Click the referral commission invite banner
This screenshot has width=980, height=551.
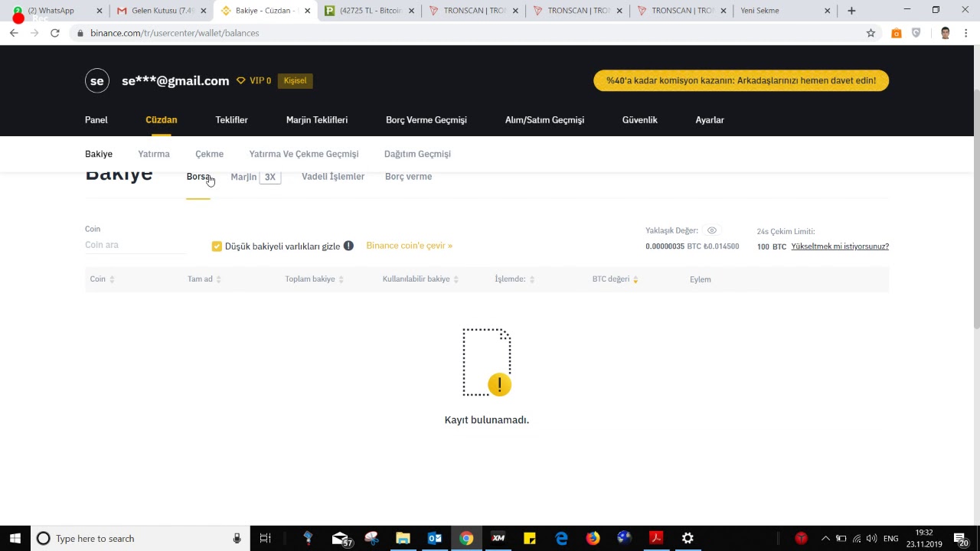tap(741, 80)
